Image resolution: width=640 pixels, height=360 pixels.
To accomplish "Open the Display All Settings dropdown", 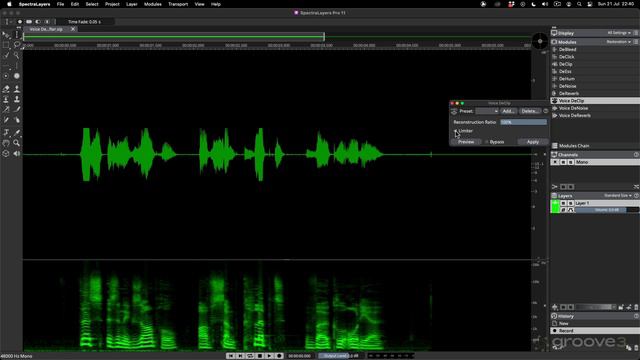I will (619, 33).
